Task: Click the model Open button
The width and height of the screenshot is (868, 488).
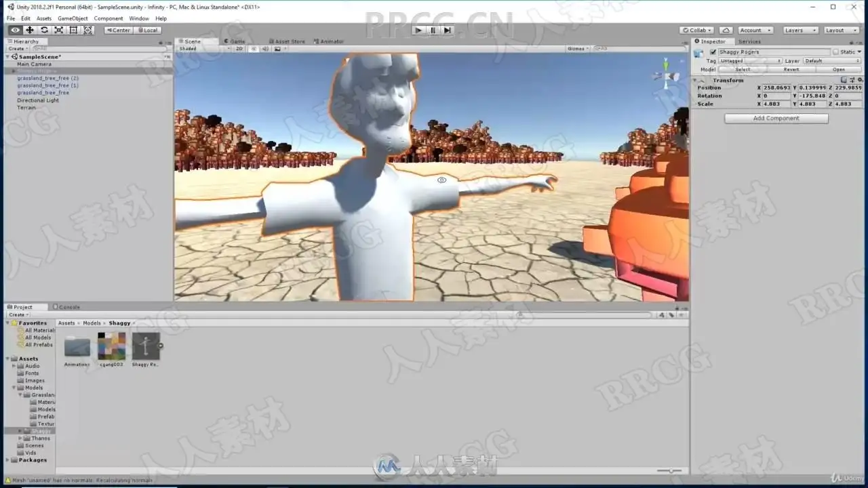Action: click(839, 69)
